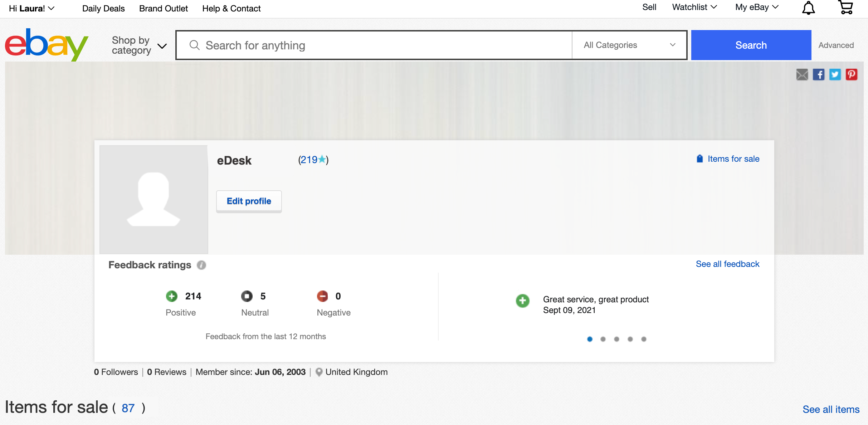Click the 'Feedback from the last 12 months' text
This screenshot has width=868, height=425.
[x=265, y=337]
